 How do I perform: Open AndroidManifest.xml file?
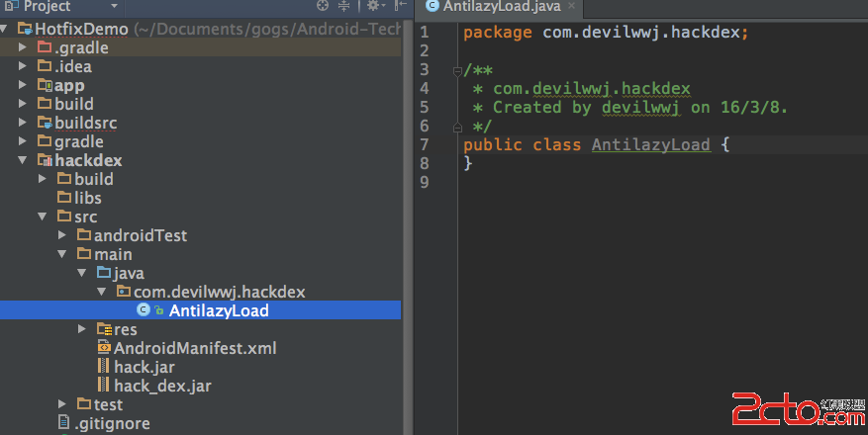point(195,349)
